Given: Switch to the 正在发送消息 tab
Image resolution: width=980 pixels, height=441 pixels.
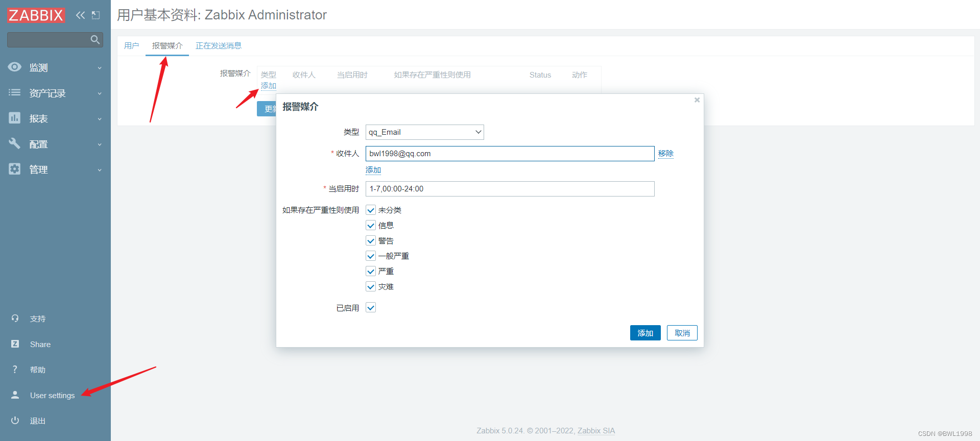Looking at the screenshot, I should (219, 46).
